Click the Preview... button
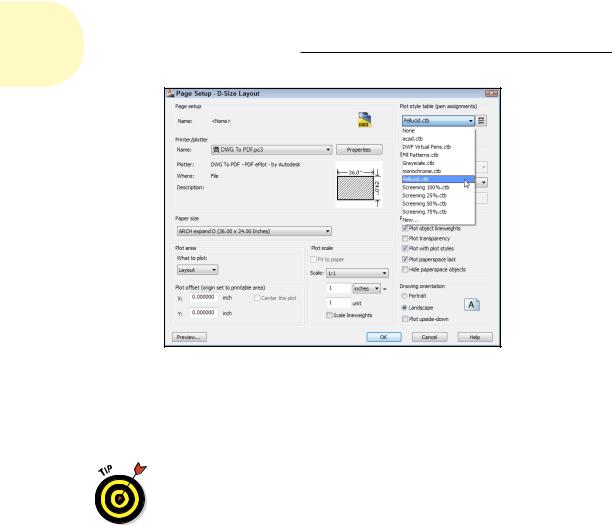612x526 pixels. tap(189, 337)
